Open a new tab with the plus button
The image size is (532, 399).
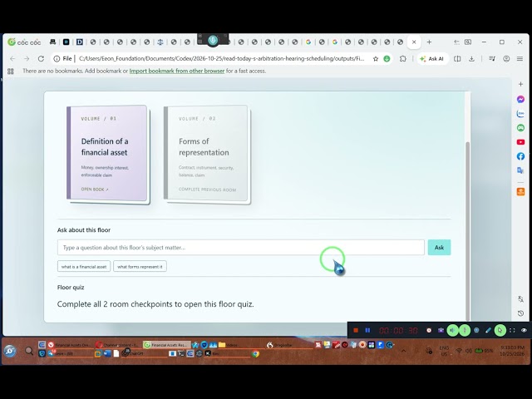pyautogui.click(x=429, y=42)
